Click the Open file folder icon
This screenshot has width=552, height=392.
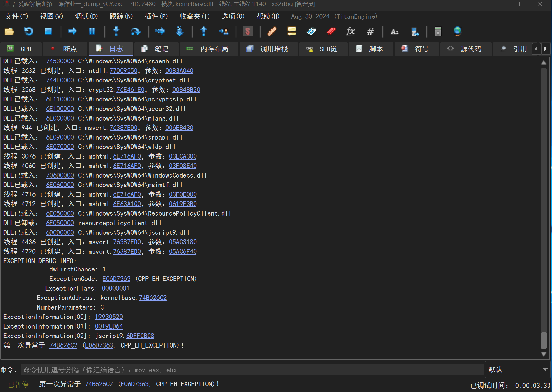(9, 31)
